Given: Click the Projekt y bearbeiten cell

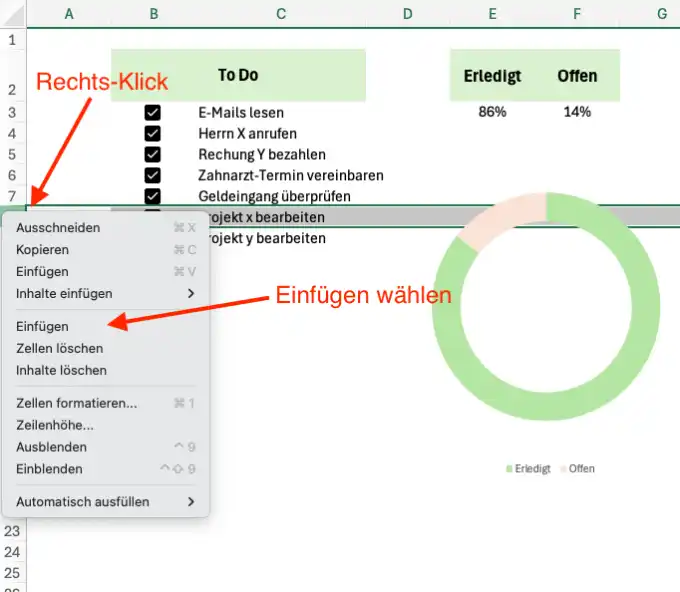Looking at the screenshot, I should pos(287,238).
